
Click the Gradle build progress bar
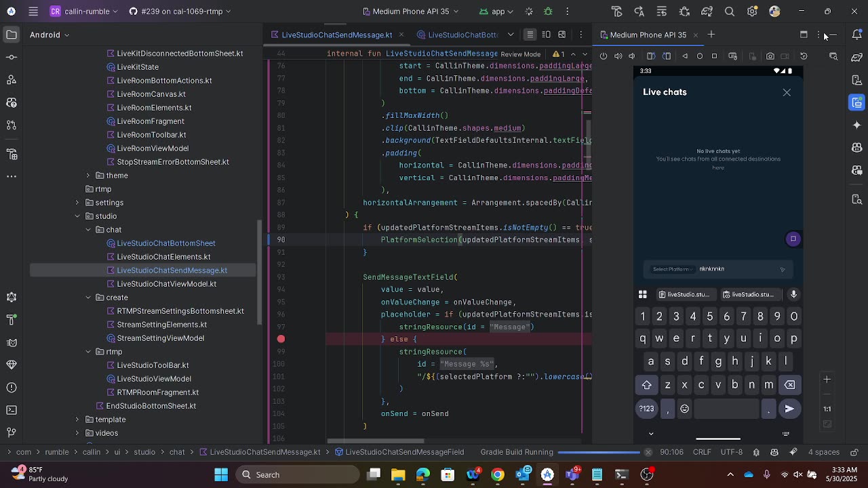pos(598,452)
